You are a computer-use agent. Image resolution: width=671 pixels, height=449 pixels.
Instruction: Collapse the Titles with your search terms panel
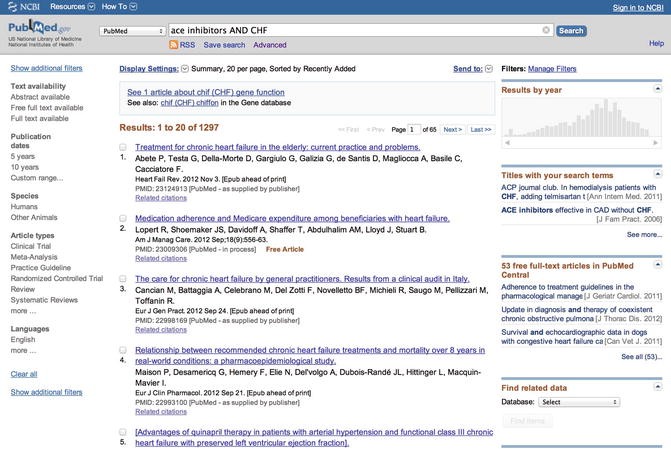click(657, 174)
